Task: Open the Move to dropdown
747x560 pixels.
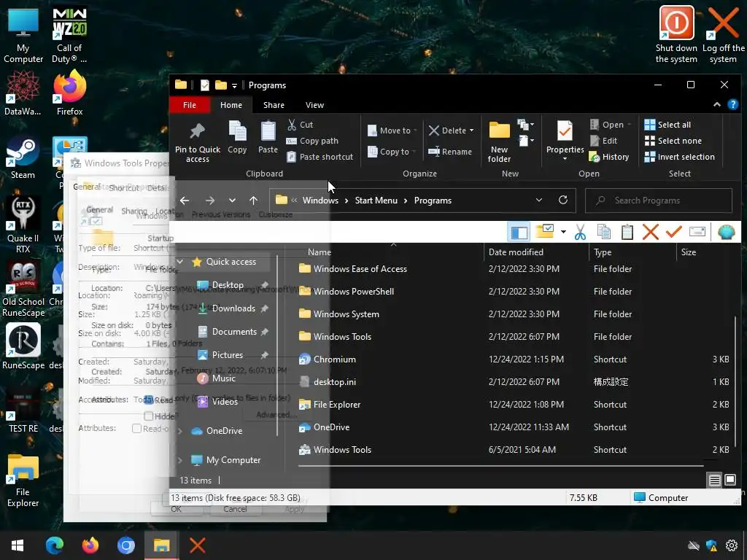Action: pos(392,131)
